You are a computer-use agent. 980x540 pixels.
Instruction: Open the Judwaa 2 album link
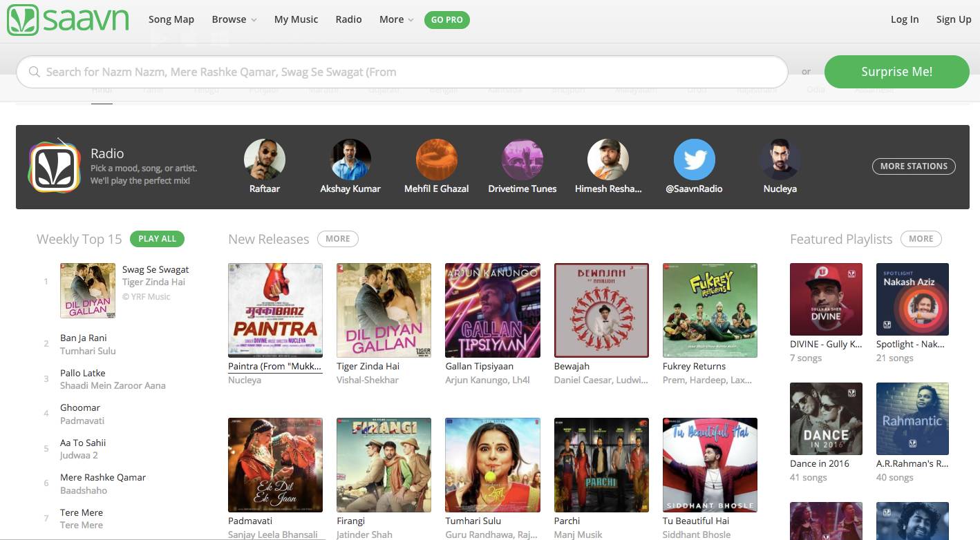click(79, 455)
